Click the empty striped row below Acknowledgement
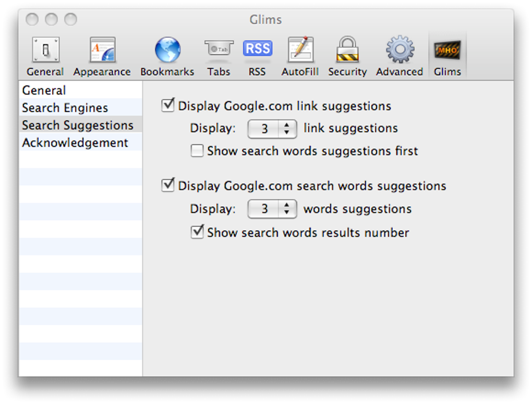532x404 pixels. [80, 160]
